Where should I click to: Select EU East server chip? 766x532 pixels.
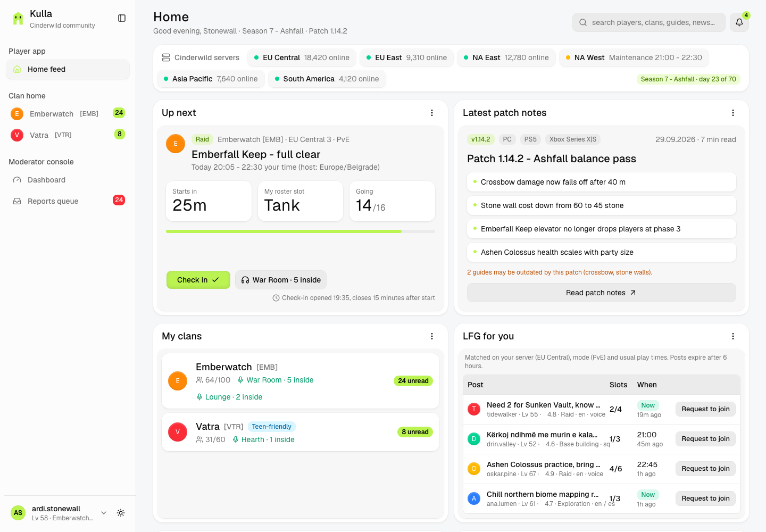pos(406,57)
